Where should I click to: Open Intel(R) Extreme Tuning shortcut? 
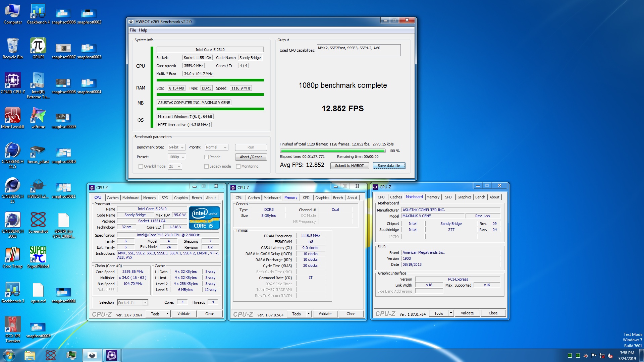coord(38,86)
